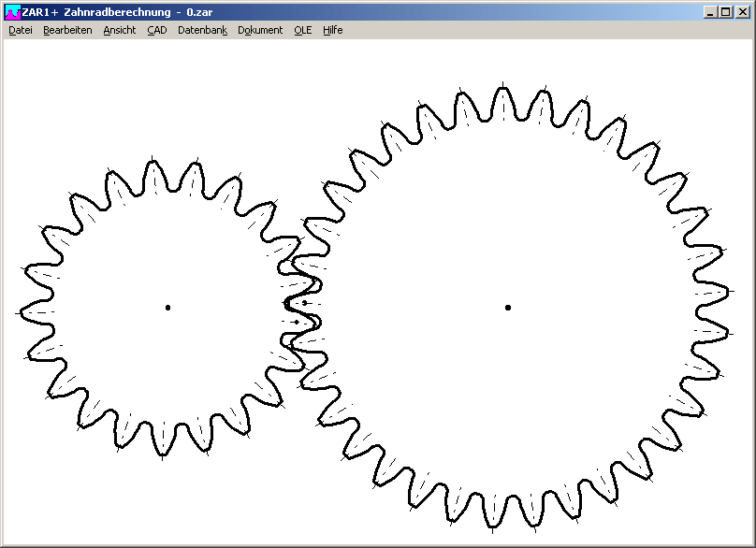This screenshot has width=756, height=548.
Task: Open the CAD menu
Action: pyautogui.click(x=156, y=30)
